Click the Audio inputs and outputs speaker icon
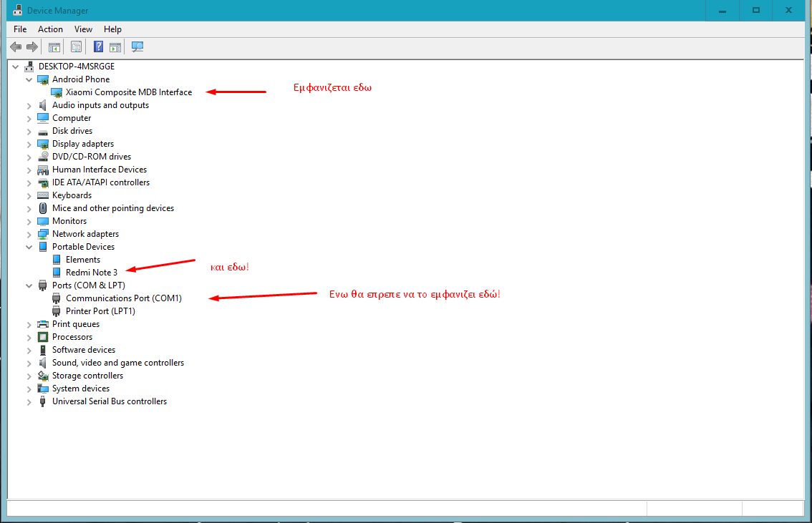The width and height of the screenshot is (812, 523). tap(43, 105)
